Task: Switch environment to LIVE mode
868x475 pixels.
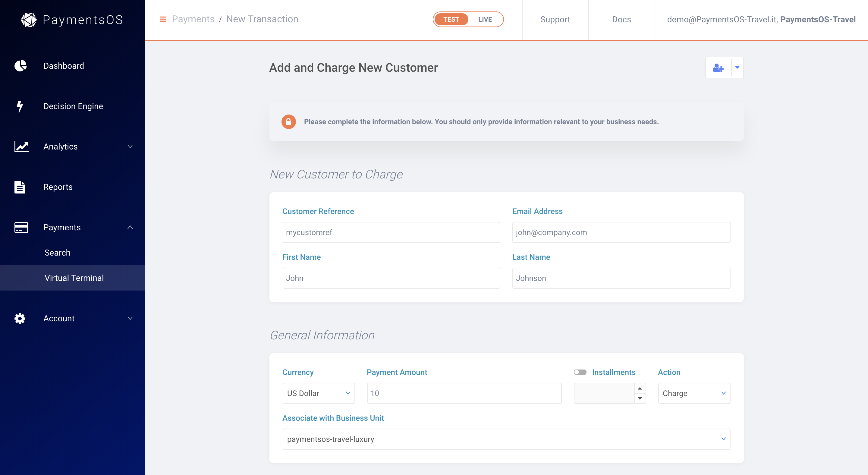Action: [x=485, y=19]
